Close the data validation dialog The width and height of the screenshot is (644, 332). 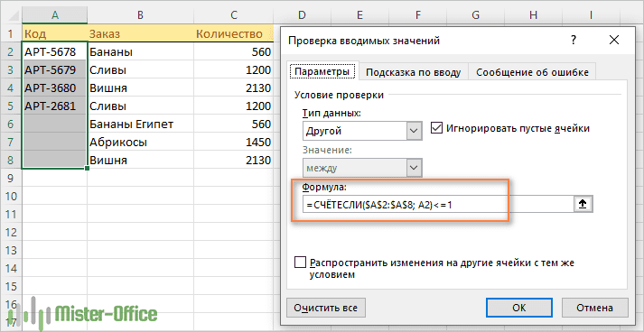(x=613, y=41)
